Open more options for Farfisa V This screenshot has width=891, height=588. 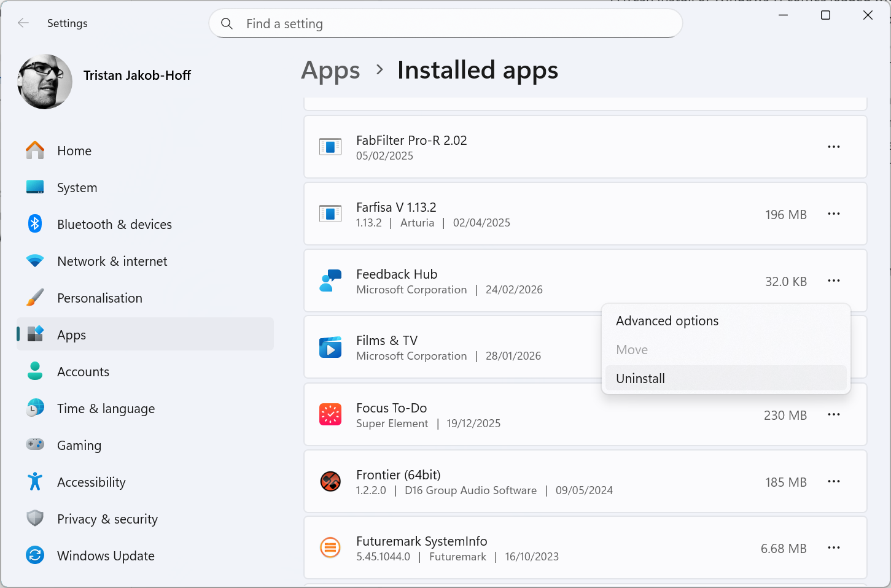tap(833, 214)
